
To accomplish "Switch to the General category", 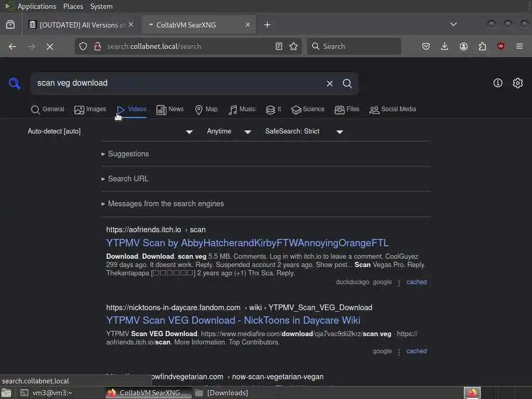I will pos(47,109).
